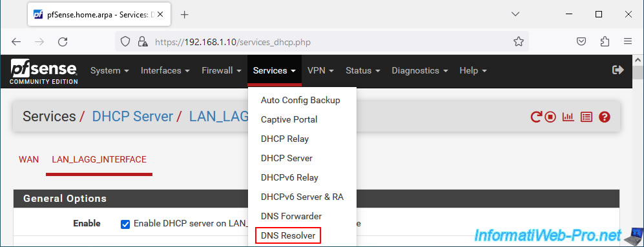Click DHCP Server breadcrumb link
This screenshot has height=247, width=644.
click(132, 117)
